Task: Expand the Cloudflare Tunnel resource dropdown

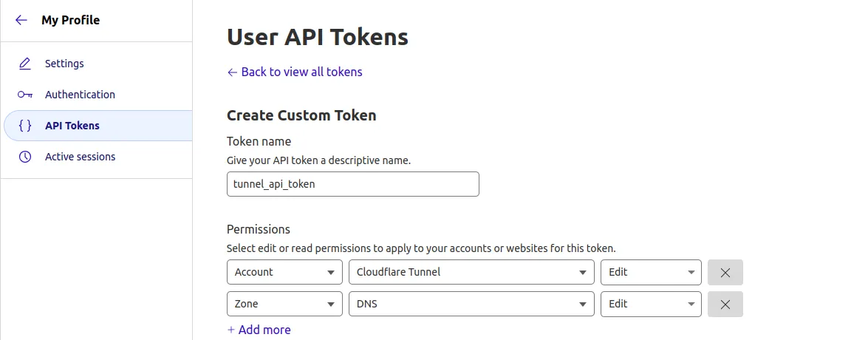Action: 471,272
